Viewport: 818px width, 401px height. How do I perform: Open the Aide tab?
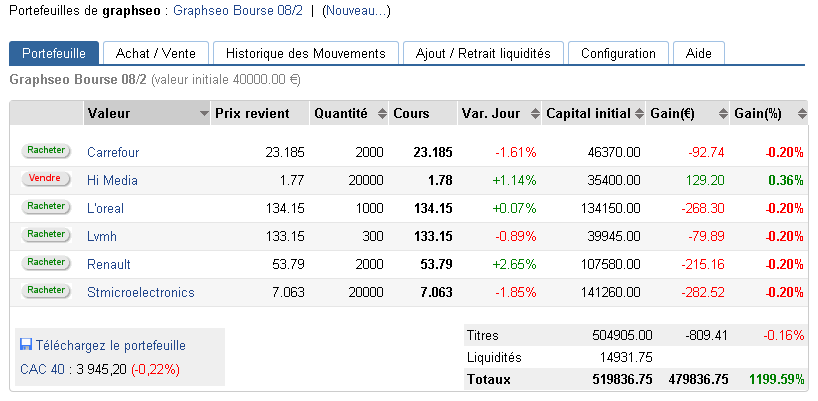point(699,53)
